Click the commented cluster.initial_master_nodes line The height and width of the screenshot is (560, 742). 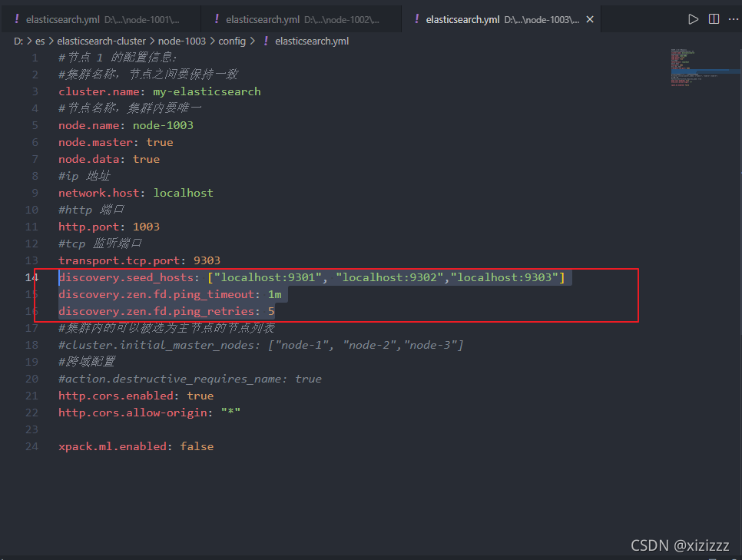click(x=260, y=345)
